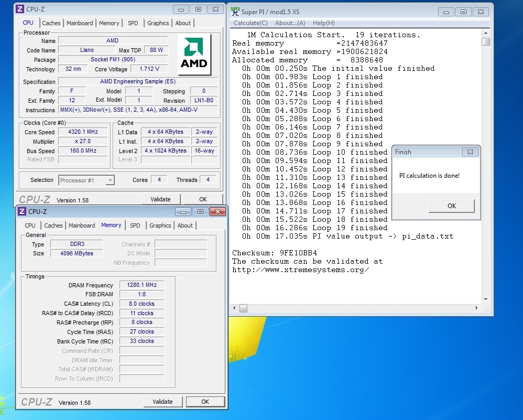
Task: Click the Max TDP value 88 W
Action: click(x=156, y=50)
